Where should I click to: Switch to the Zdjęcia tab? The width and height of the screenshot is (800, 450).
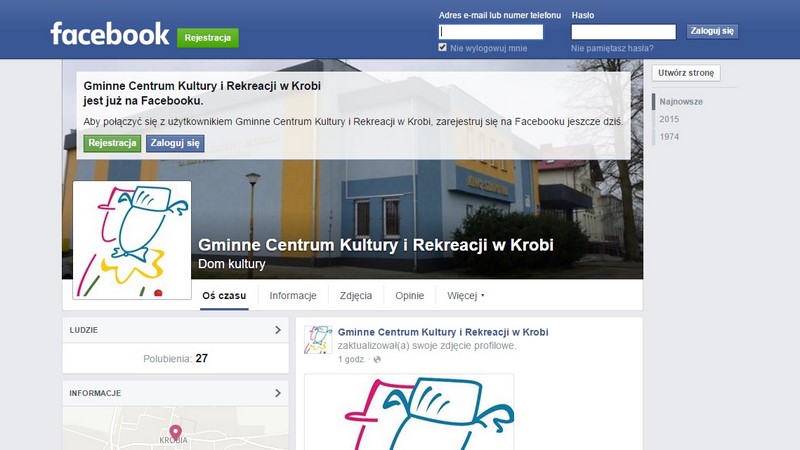(356, 295)
